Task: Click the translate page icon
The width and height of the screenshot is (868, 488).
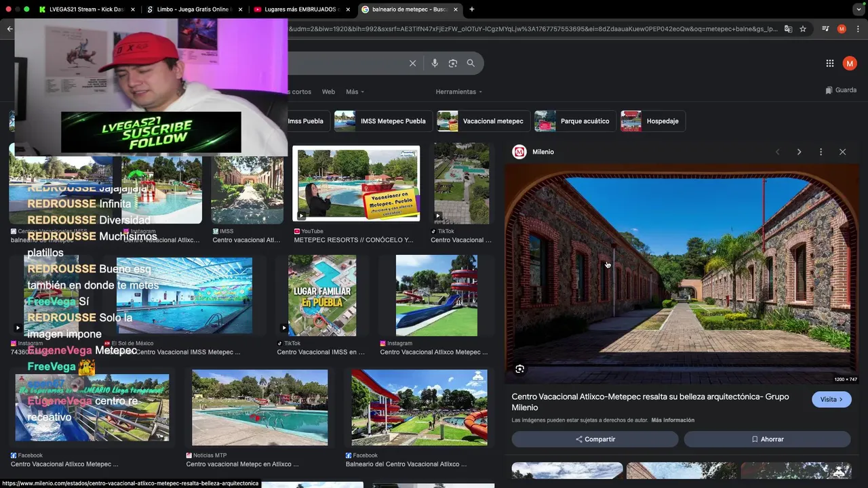Action: coord(788,29)
